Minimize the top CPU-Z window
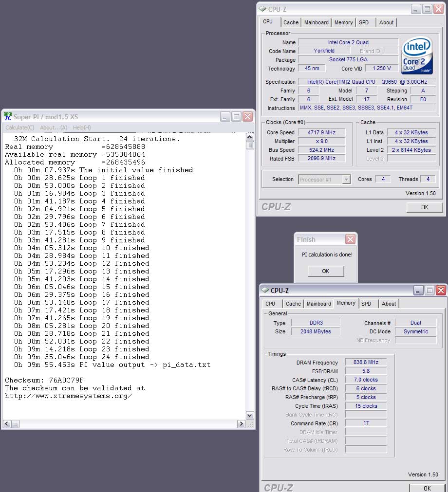Screen dimensions: 448x492 pyautogui.click(x=416, y=9)
